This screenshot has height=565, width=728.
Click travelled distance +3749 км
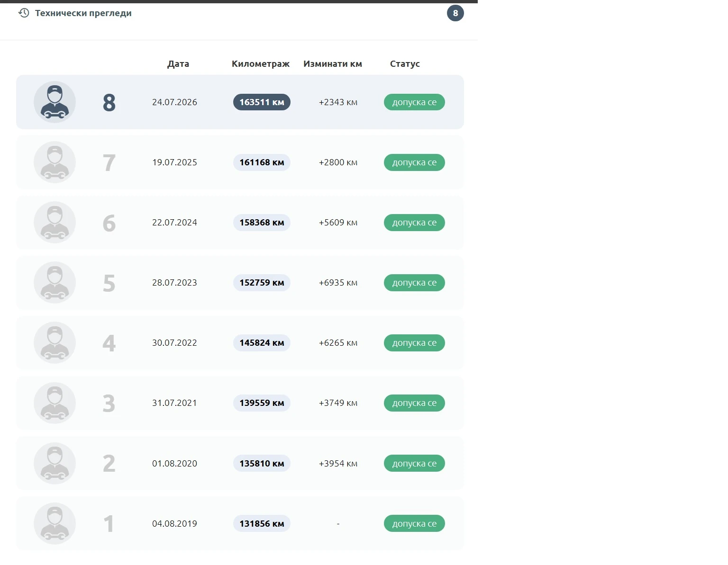[x=338, y=403]
